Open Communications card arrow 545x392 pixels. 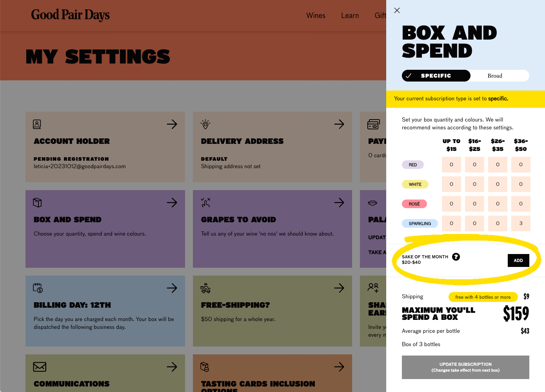click(172, 367)
